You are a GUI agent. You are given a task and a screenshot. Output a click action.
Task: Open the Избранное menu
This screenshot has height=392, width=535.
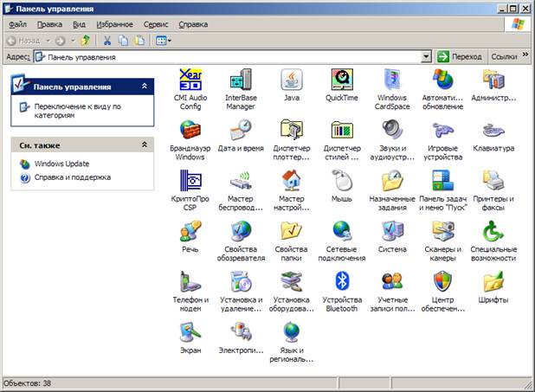[x=114, y=24]
